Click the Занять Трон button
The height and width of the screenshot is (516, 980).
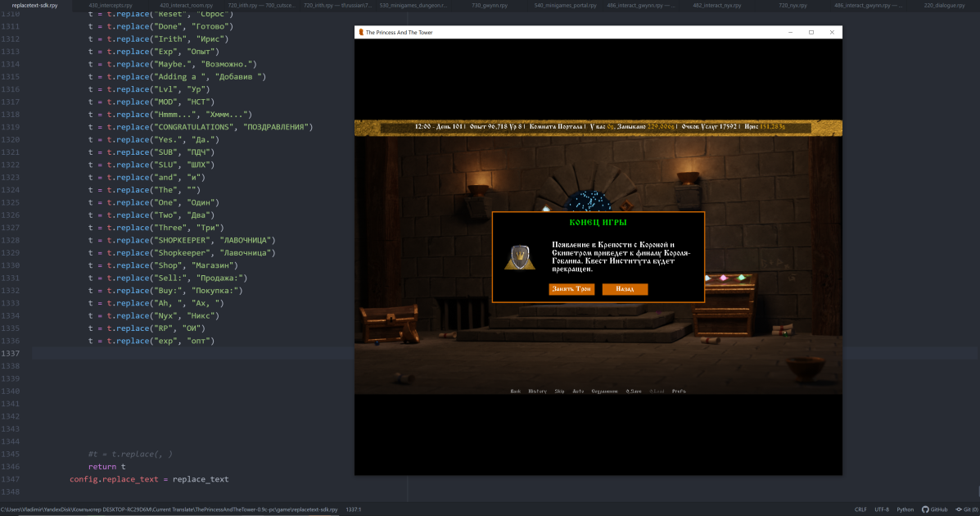tap(571, 289)
